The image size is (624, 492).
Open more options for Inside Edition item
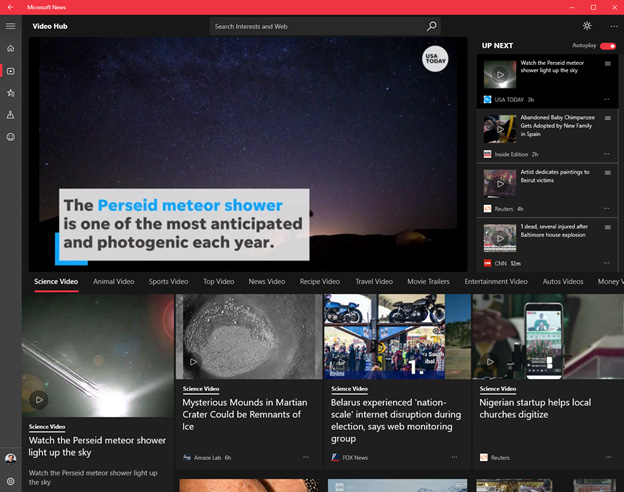pos(606,154)
